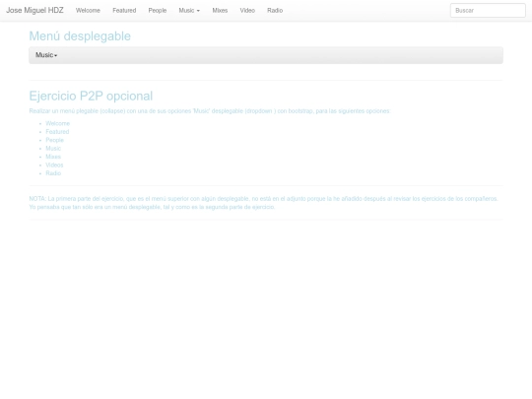Open the Welcome navbar item
Screen dimensions: 532x399
coord(88,11)
